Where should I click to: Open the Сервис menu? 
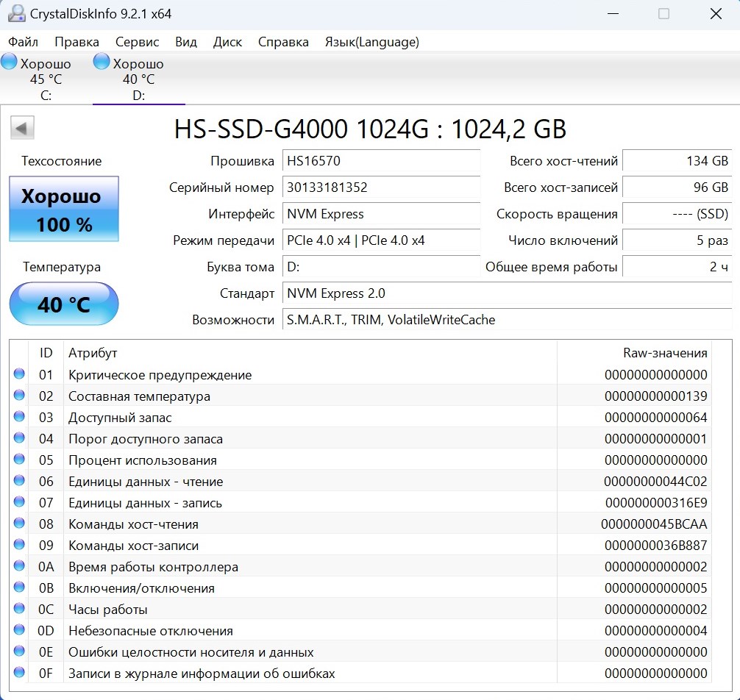tap(137, 42)
